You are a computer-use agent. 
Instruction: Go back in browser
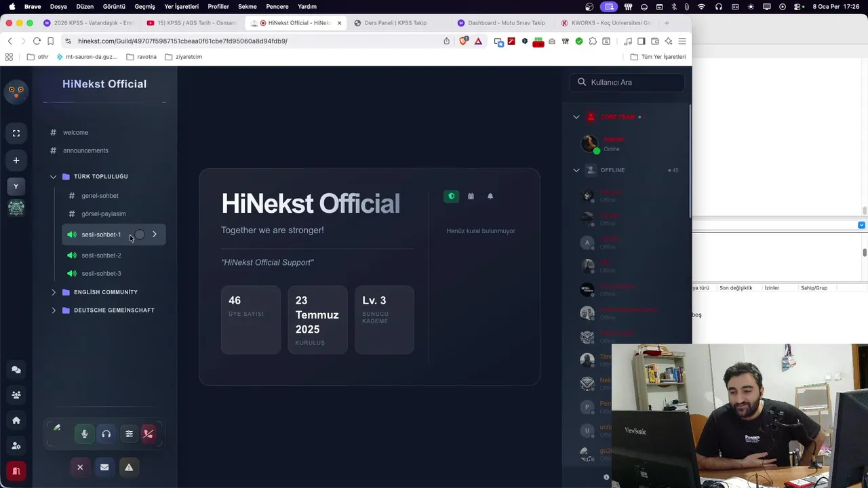point(9,41)
